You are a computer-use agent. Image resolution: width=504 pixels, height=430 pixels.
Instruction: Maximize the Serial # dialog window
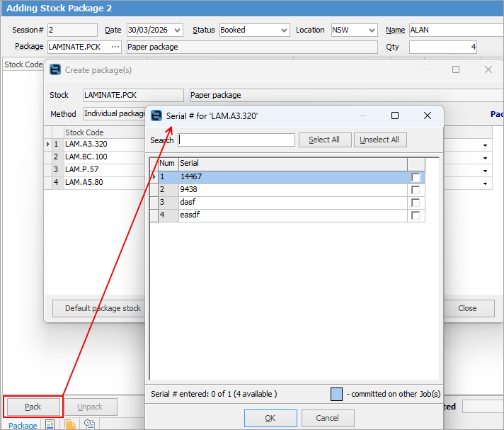[395, 115]
